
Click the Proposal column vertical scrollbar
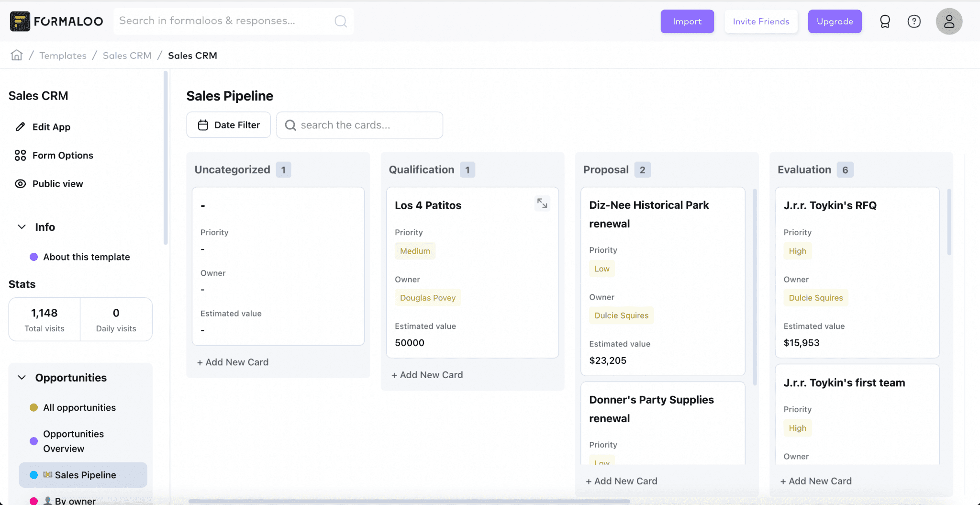tap(755, 287)
